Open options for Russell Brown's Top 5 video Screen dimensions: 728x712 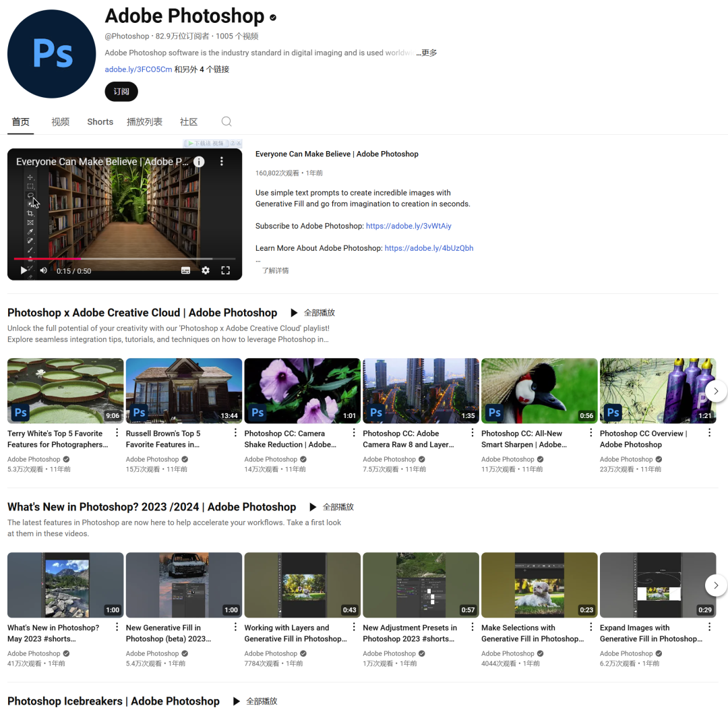pyautogui.click(x=235, y=433)
